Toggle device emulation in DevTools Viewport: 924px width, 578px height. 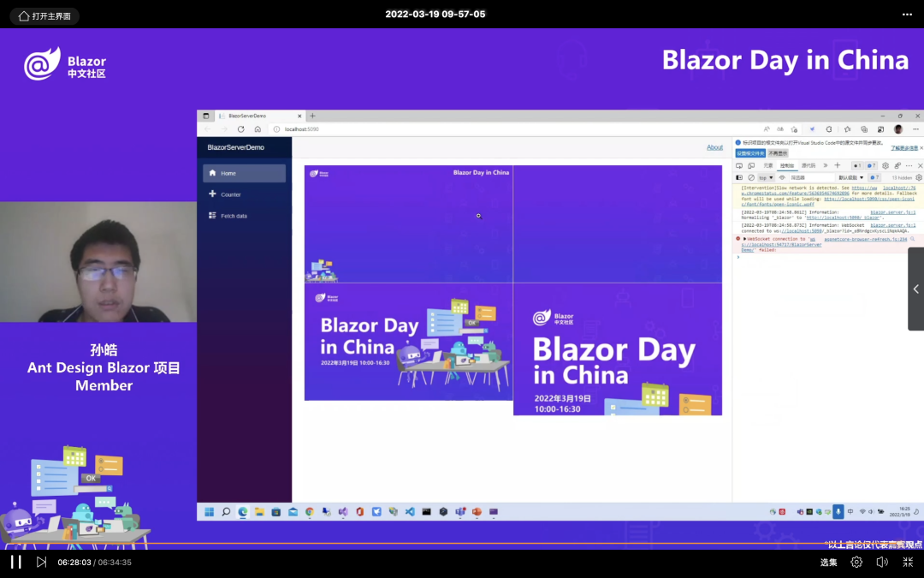(751, 166)
